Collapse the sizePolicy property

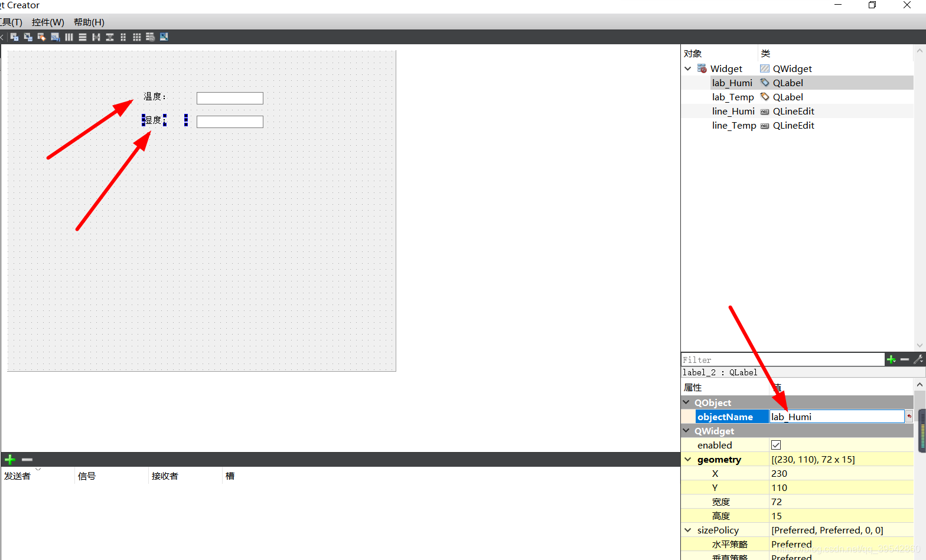click(x=688, y=530)
